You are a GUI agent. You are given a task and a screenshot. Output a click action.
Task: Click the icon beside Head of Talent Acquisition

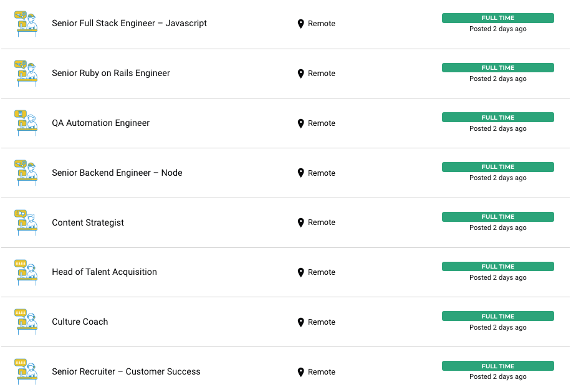[26, 272]
